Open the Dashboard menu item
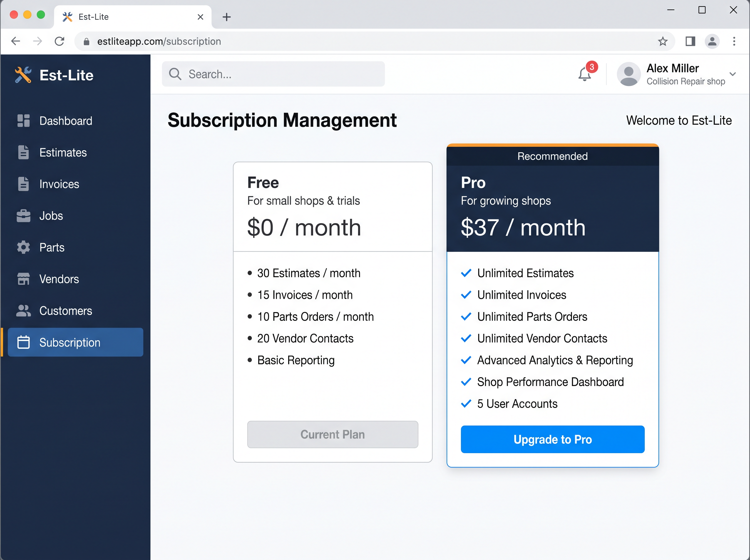Viewport: 750px width, 560px height. point(75,121)
